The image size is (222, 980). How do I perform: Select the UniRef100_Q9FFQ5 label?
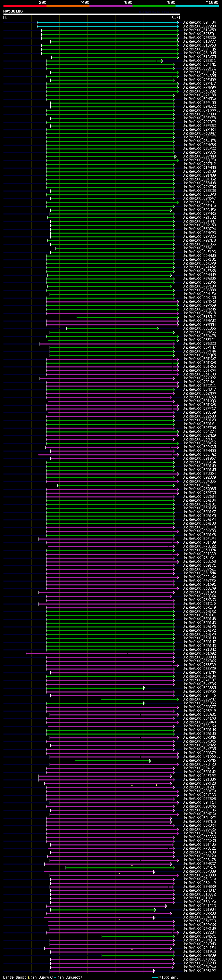199,49
